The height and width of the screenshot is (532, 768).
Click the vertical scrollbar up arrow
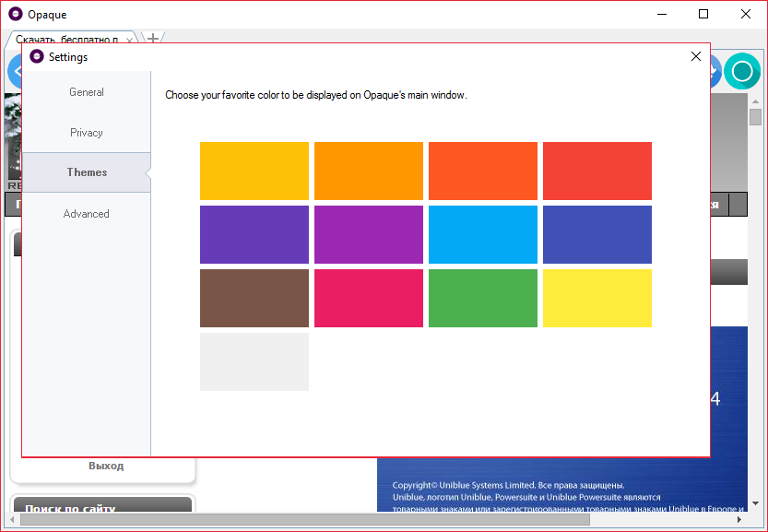point(755,100)
